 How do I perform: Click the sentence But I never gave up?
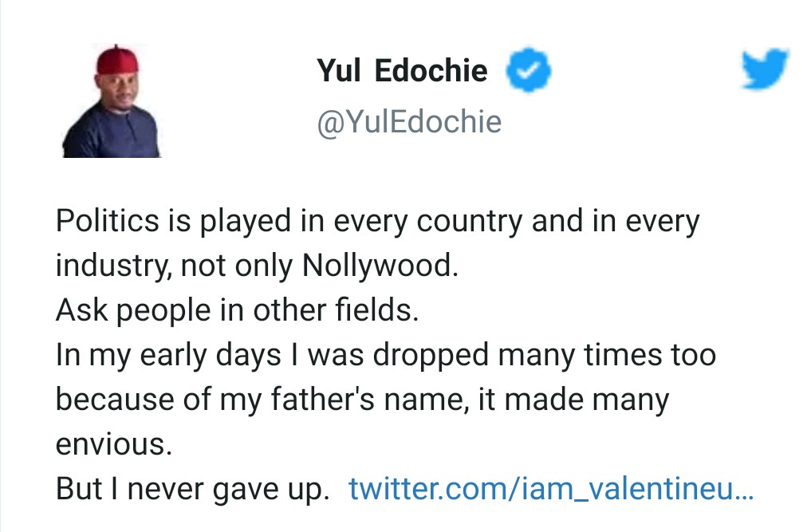[192, 489]
